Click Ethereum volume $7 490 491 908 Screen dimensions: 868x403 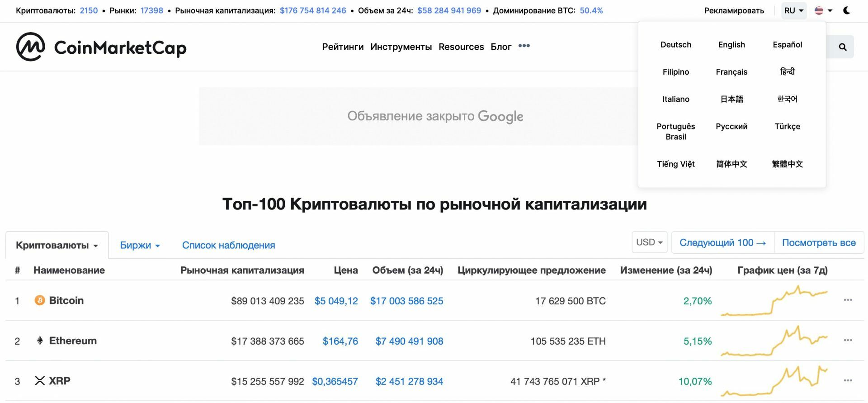409,341
